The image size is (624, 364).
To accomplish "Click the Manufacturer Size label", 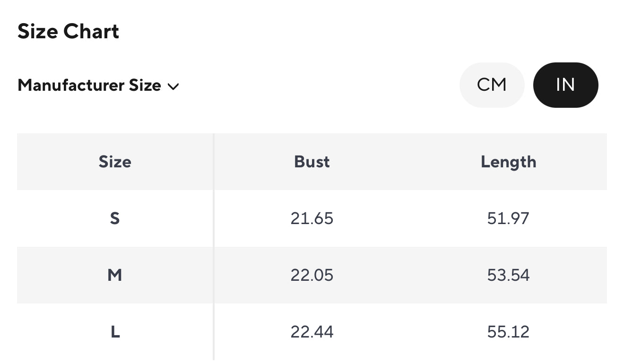I will [x=89, y=86].
